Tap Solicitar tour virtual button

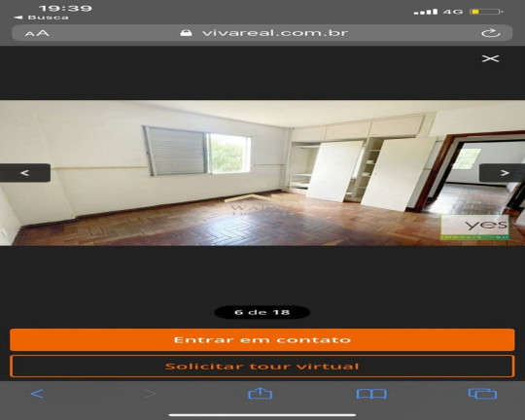pyautogui.click(x=262, y=367)
